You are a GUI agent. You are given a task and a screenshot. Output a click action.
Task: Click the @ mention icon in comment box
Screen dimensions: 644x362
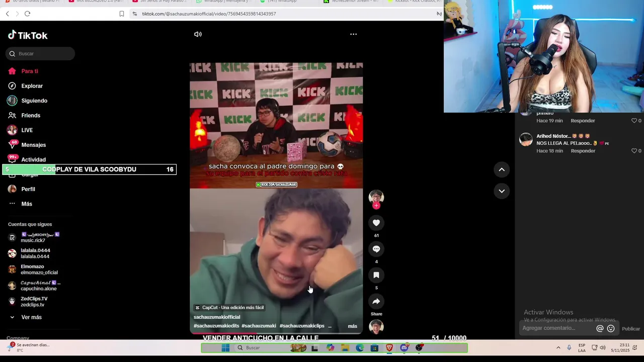[x=600, y=328]
